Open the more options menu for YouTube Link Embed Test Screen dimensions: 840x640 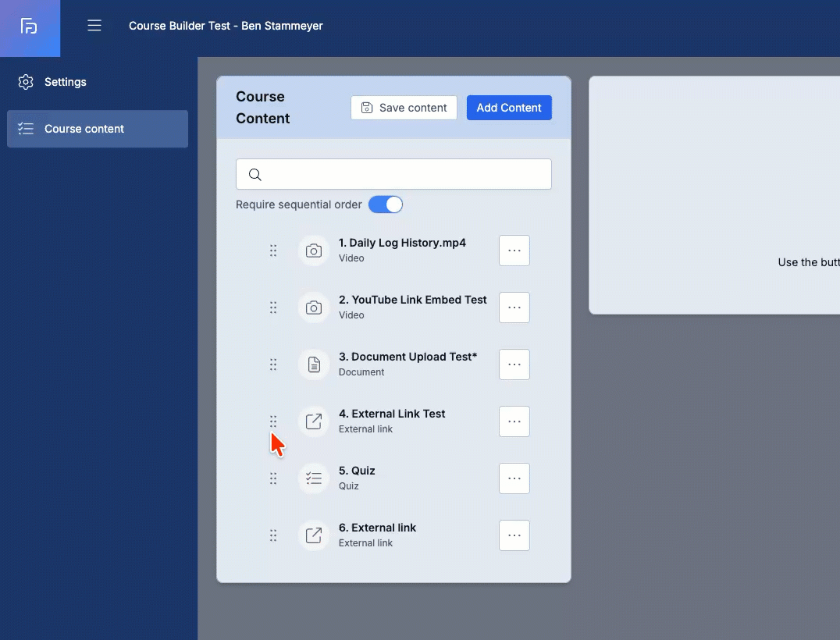(x=514, y=308)
